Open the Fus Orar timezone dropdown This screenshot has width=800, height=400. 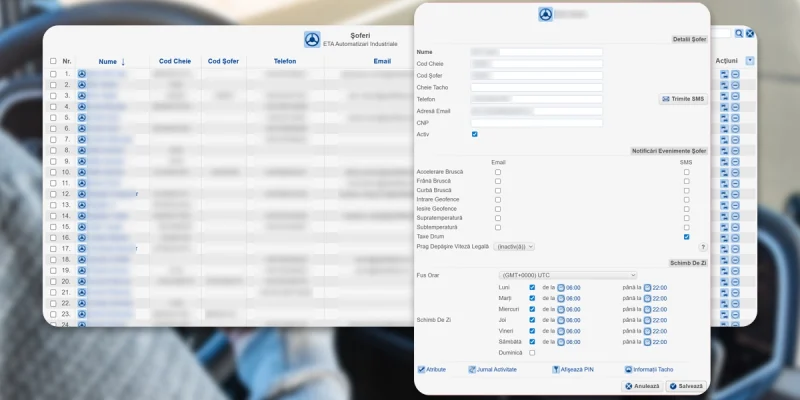[x=566, y=275]
